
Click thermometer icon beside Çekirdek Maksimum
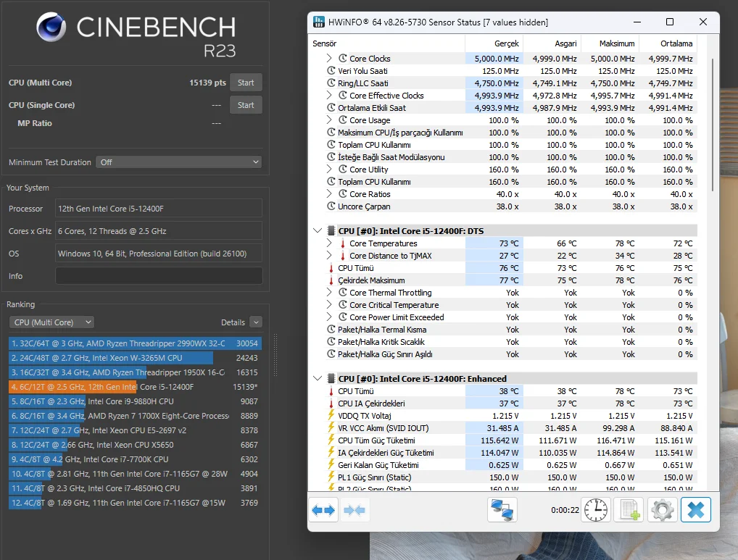tap(331, 280)
